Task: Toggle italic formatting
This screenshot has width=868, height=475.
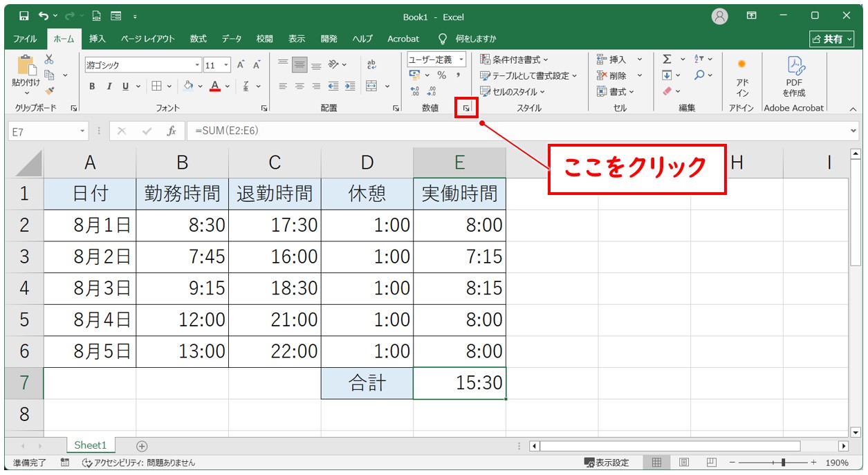Action: pyautogui.click(x=109, y=86)
